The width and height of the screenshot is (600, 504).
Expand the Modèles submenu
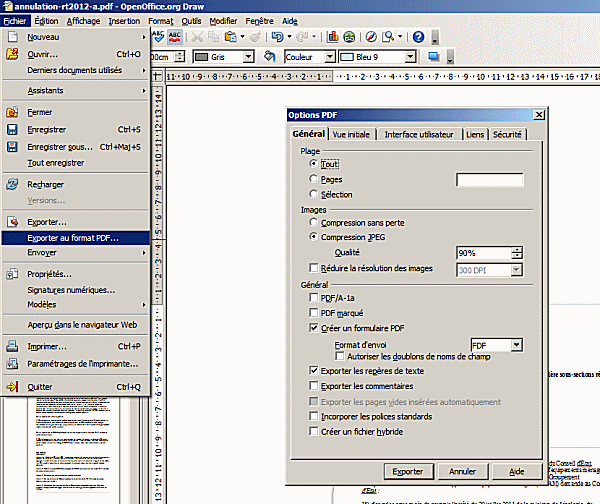144,305
